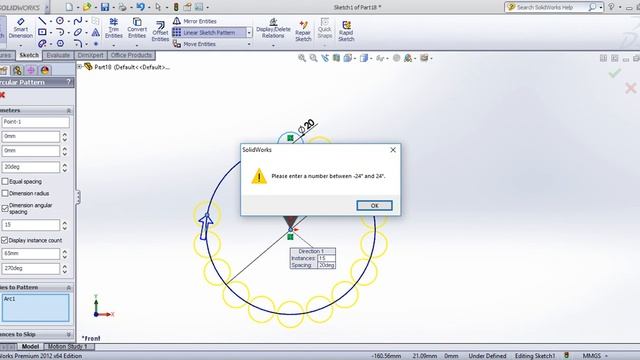Click the Quick Snaps tool
640x360 pixels.
tap(324, 28)
